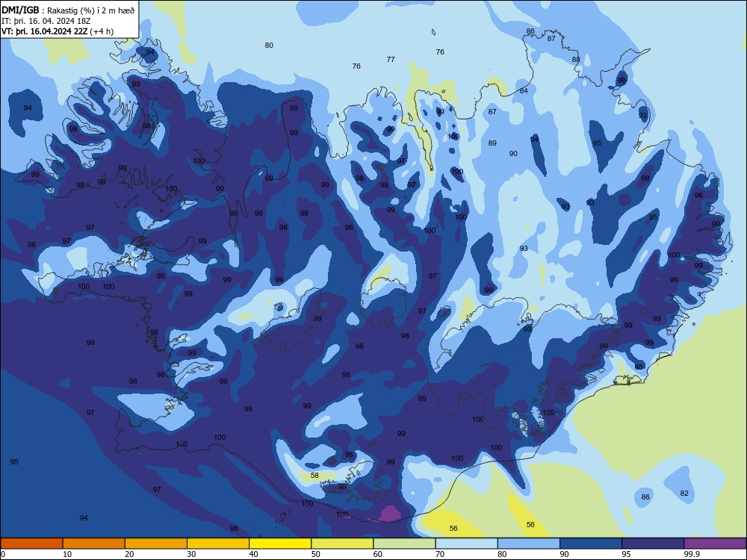Select the bright yellow 40–50 legend swatch

click(280, 544)
